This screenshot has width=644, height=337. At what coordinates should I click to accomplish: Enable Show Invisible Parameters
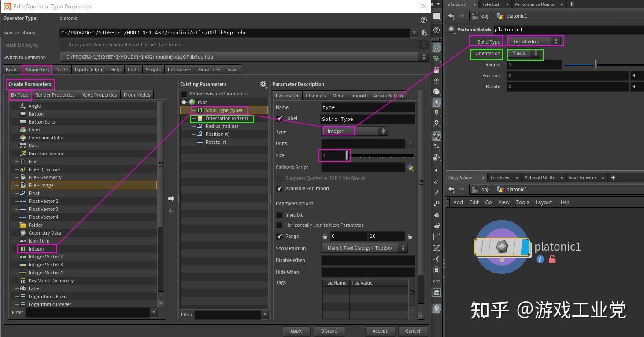coord(184,93)
